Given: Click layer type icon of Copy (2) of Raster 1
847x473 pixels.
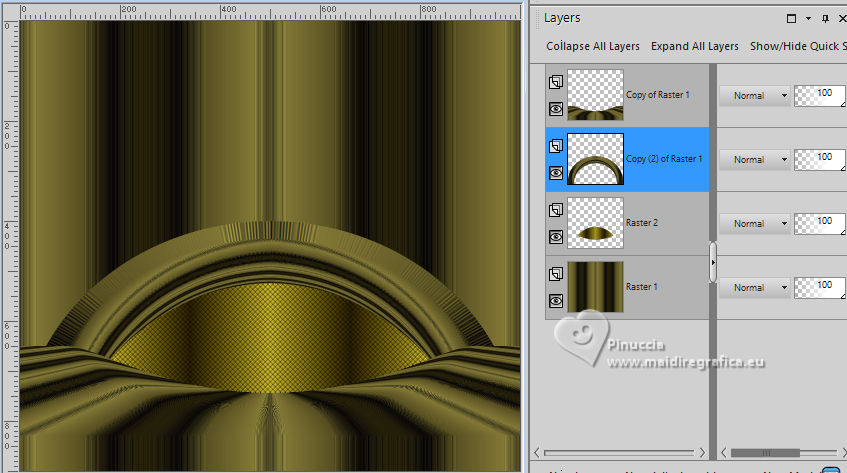Looking at the screenshot, I should click(x=556, y=146).
